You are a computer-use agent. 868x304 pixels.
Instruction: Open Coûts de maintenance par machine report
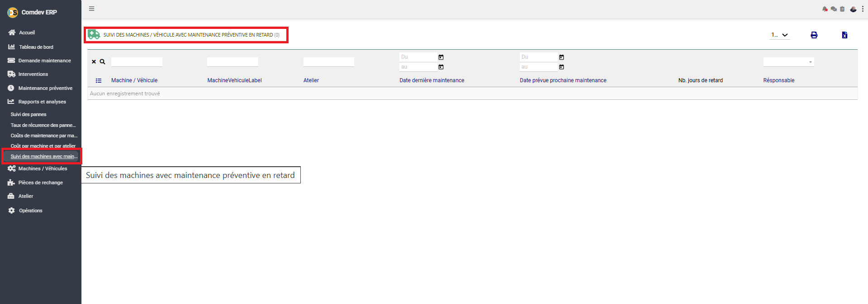[x=44, y=136]
